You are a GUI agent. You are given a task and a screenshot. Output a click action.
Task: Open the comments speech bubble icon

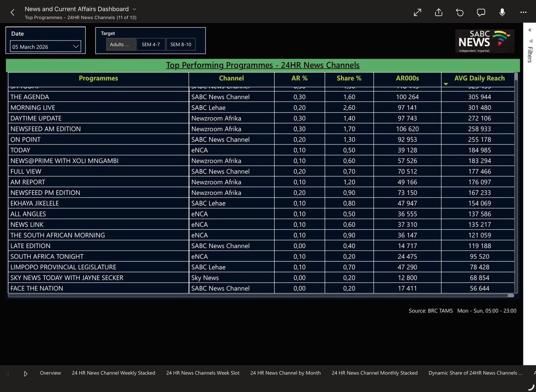coord(481,12)
